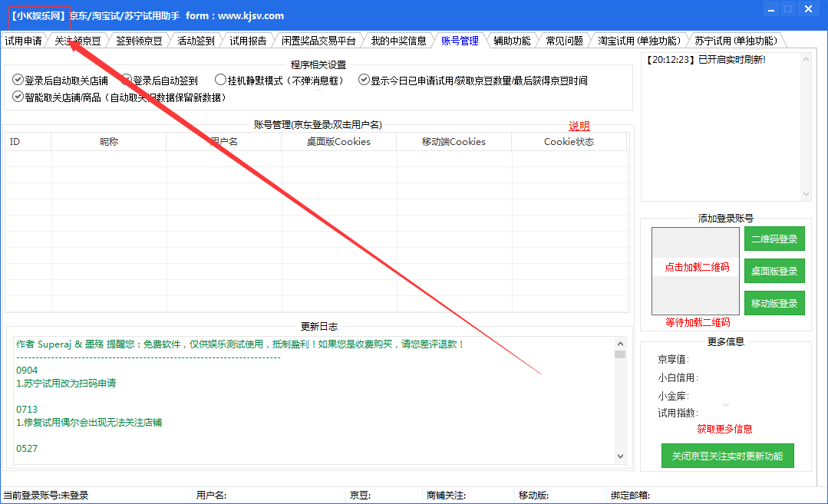Open the 活动签到 tab
The height and width of the screenshot is (504, 828).
[x=196, y=41]
